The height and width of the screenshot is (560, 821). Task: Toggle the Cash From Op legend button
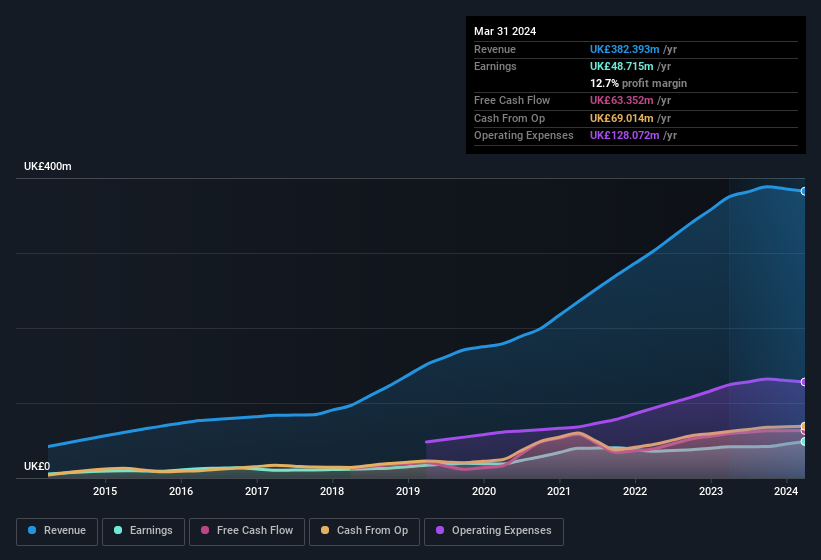click(364, 531)
